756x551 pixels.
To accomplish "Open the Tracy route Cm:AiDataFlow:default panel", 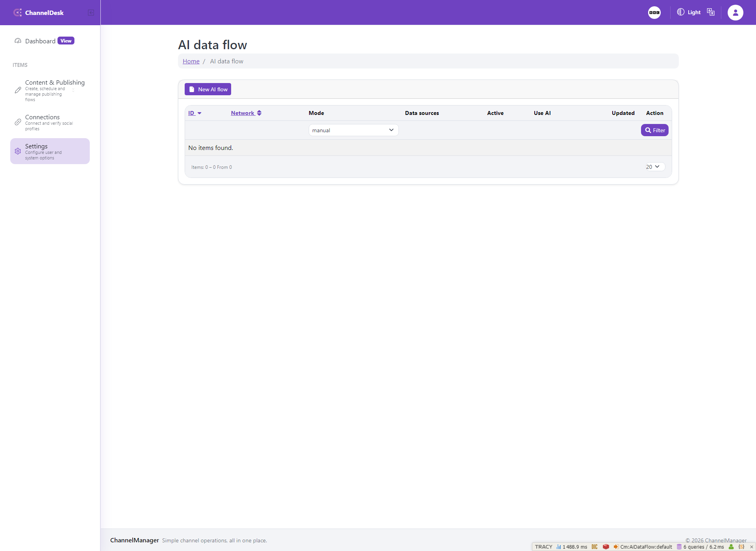I will click(643, 547).
